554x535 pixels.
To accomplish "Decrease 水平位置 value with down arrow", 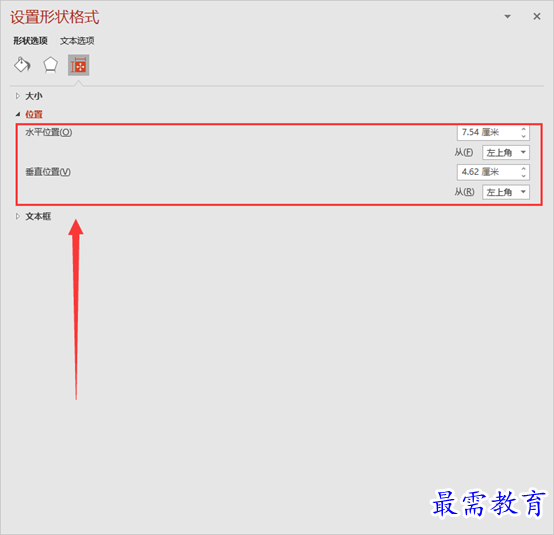I will click(524, 136).
